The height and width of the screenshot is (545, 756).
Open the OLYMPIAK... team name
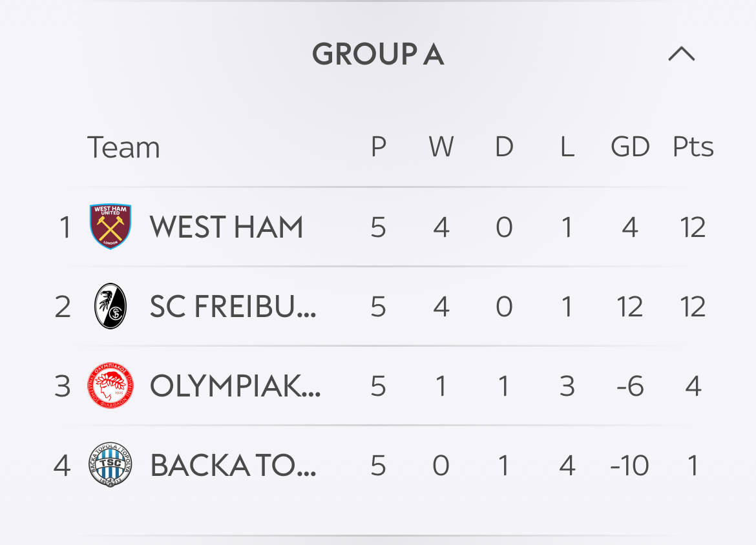pyautogui.click(x=235, y=386)
